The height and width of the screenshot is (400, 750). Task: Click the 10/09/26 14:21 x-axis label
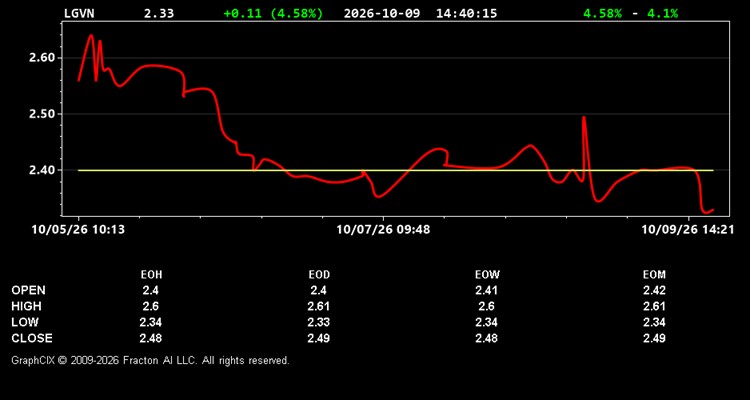click(687, 230)
